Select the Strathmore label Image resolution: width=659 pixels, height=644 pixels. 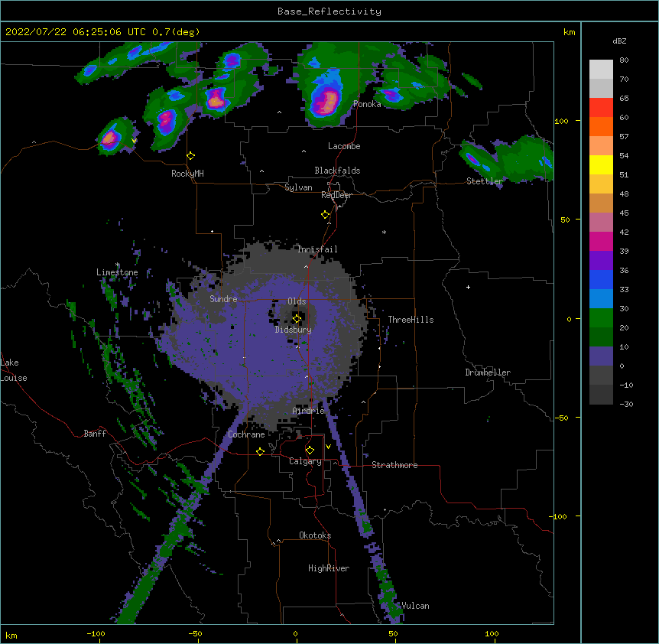pyautogui.click(x=394, y=465)
